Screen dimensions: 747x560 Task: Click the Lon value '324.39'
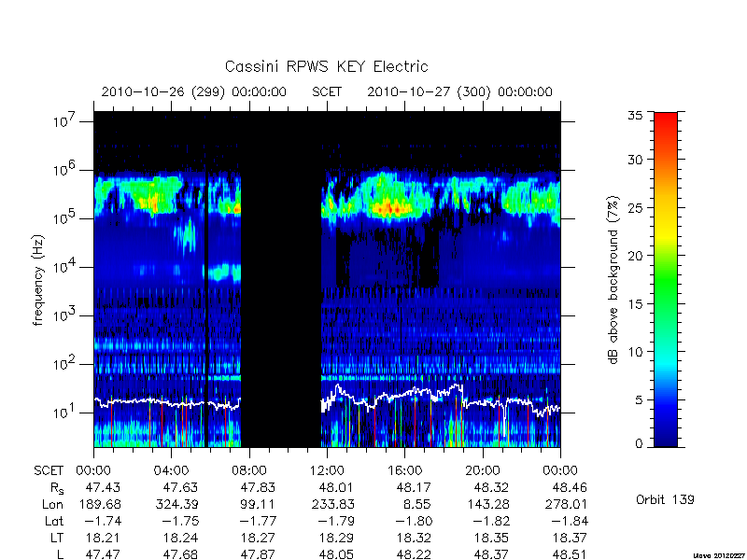coord(176,504)
